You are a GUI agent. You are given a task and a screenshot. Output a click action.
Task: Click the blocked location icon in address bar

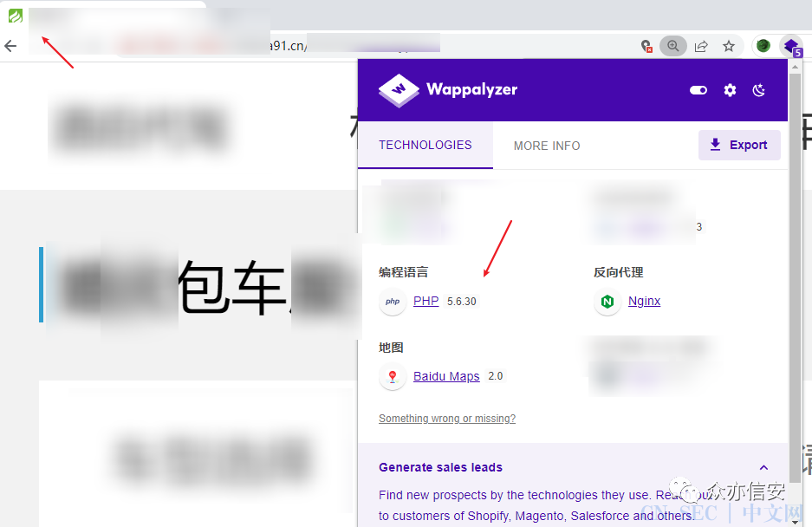pyautogui.click(x=646, y=46)
